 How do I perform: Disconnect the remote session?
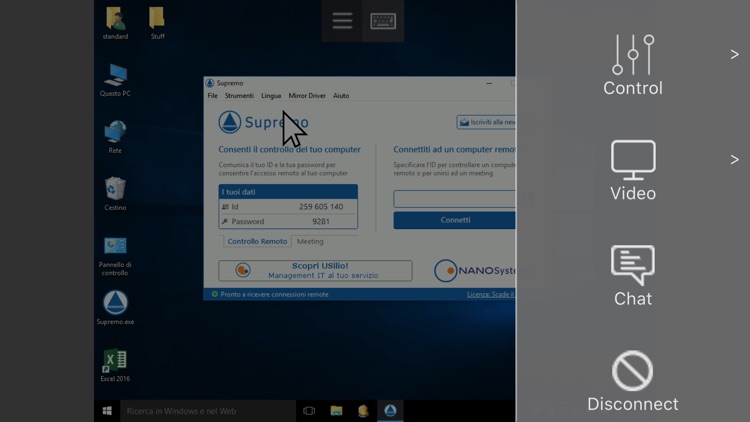633,381
